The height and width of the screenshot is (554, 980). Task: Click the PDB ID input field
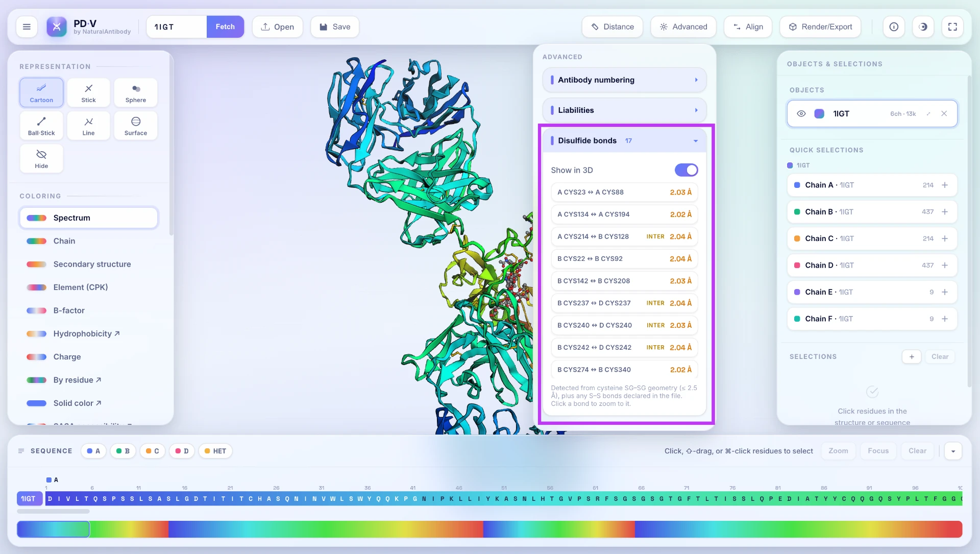pyautogui.click(x=177, y=27)
